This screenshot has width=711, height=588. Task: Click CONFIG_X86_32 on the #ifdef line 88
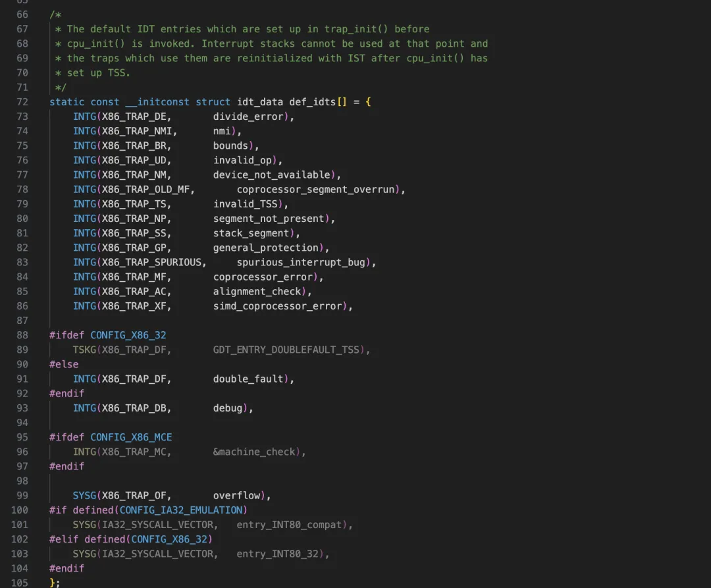pos(128,335)
